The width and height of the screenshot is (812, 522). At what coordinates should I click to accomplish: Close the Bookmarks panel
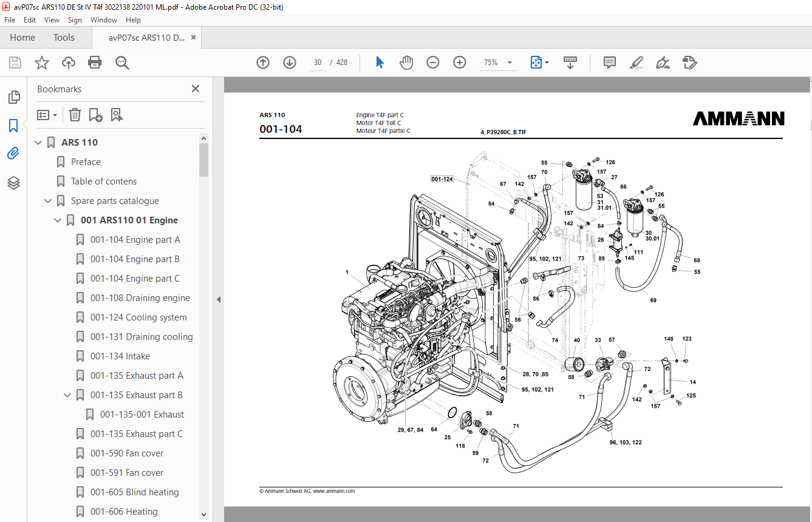(x=196, y=89)
